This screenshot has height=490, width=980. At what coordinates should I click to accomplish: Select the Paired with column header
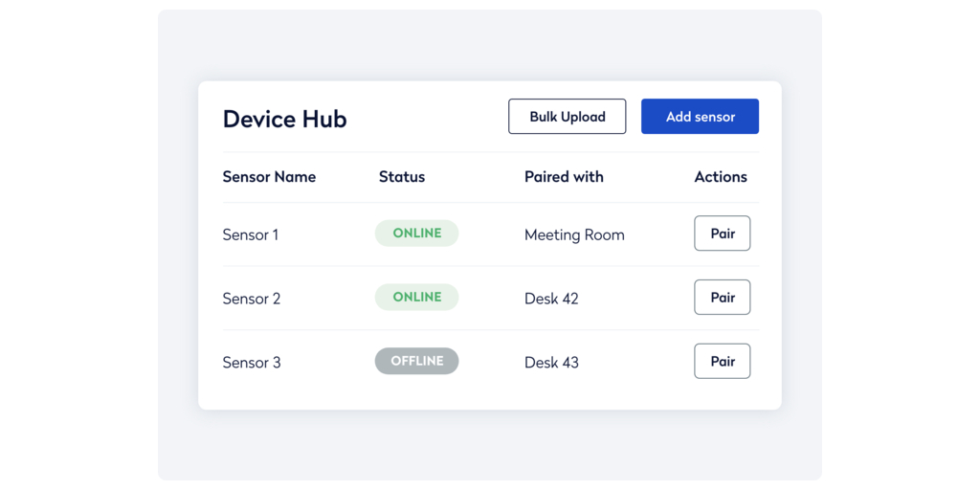[x=564, y=177]
